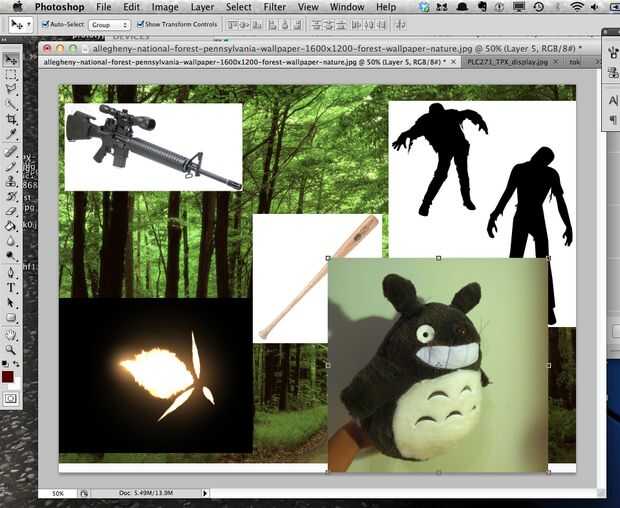Open the Help menu
Viewport: 620px width, 508px height.
(x=386, y=7)
